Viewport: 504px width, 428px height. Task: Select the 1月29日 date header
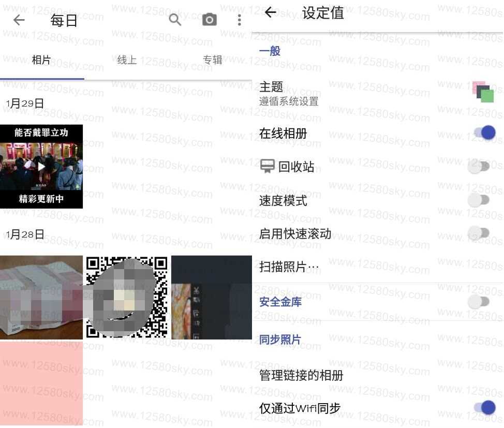(x=25, y=103)
